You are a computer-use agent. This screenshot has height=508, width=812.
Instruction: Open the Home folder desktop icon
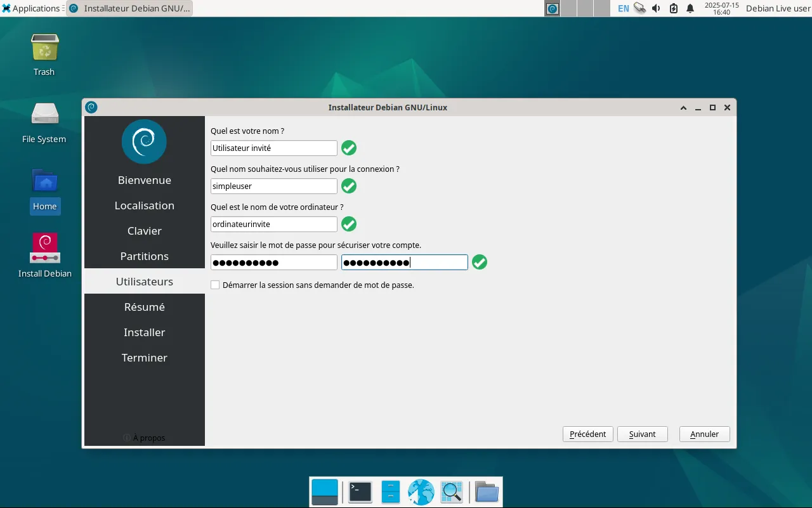click(x=44, y=183)
